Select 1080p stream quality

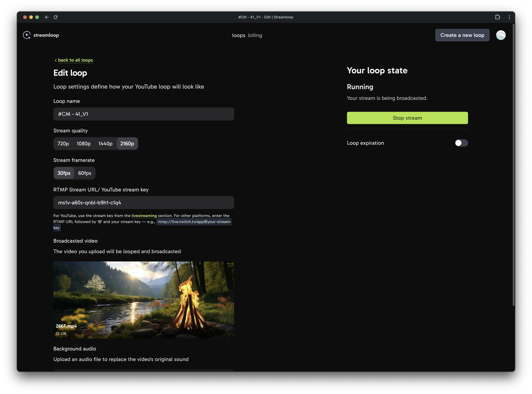click(83, 143)
